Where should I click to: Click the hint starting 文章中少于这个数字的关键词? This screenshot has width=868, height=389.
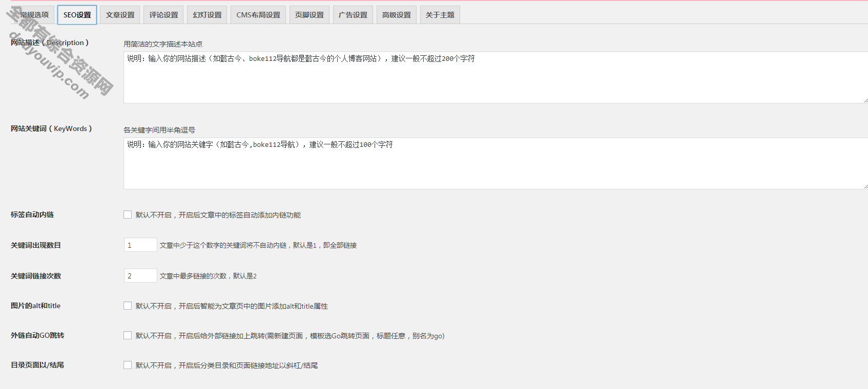258,245
